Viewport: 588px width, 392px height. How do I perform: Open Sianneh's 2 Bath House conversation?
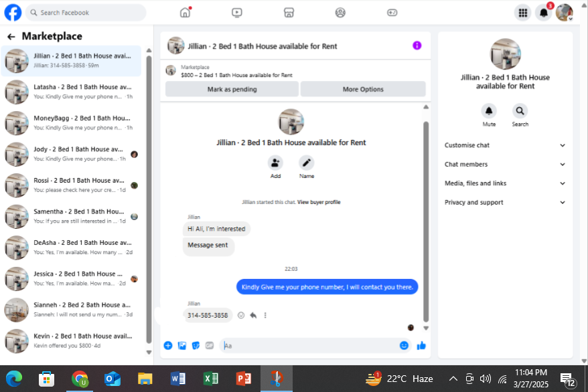pyautogui.click(x=72, y=309)
